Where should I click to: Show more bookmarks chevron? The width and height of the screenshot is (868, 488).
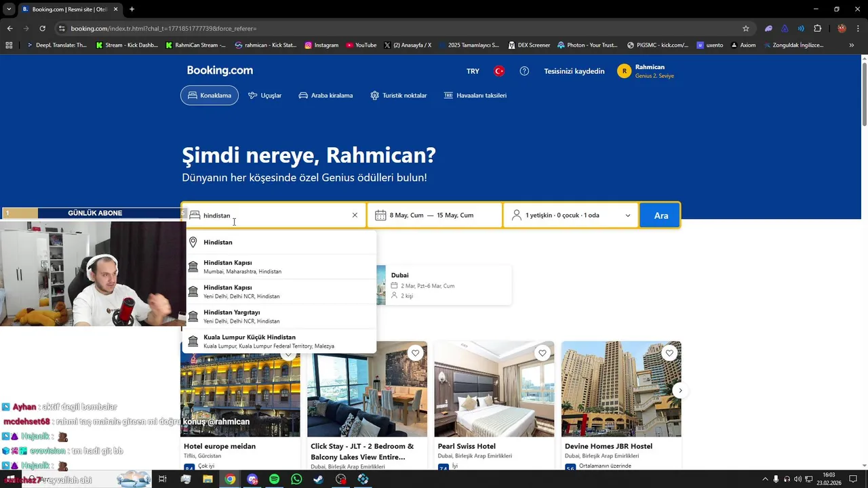coord(852,45)
